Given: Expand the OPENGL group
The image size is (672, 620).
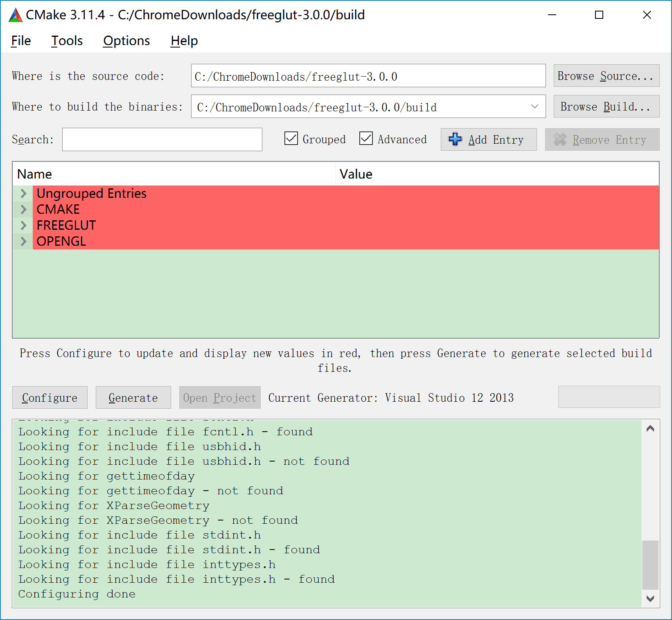Looking at the screenshot, I should click(x=23, y=241).
